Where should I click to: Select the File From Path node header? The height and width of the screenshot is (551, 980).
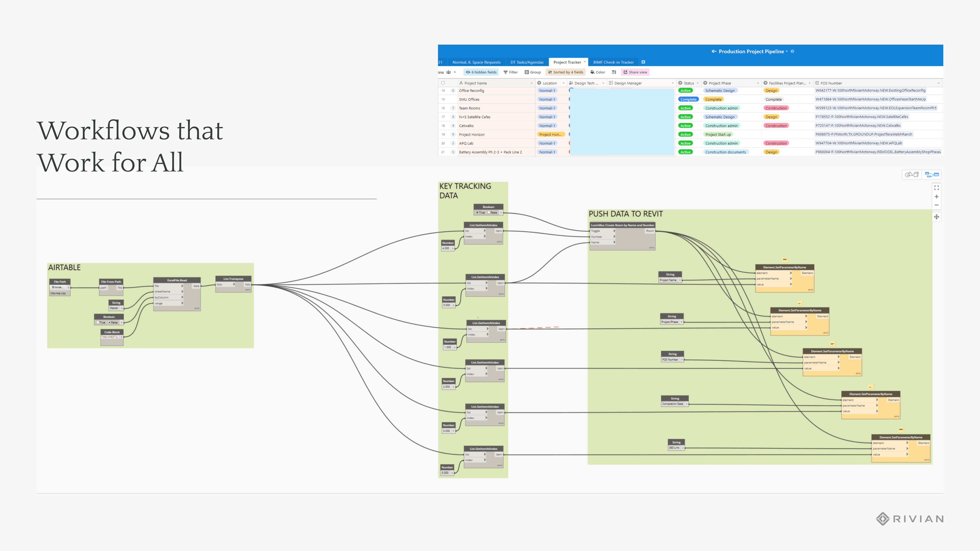(x=111, y=282)
